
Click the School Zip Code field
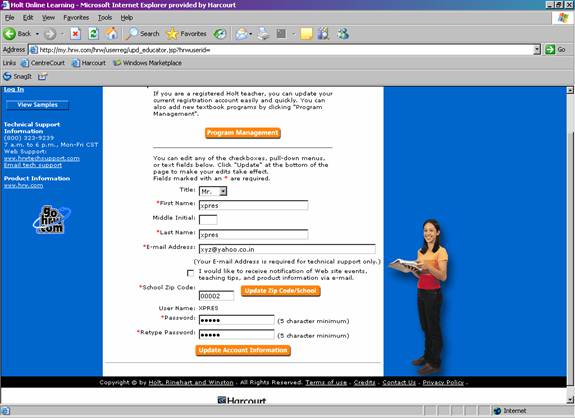click(x=216, y=296)
